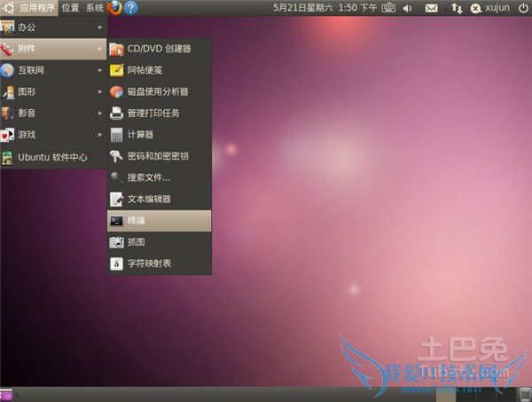Click the 互联网 globe icon
Viewport: 532px width, 402px height.
[7, 70]
